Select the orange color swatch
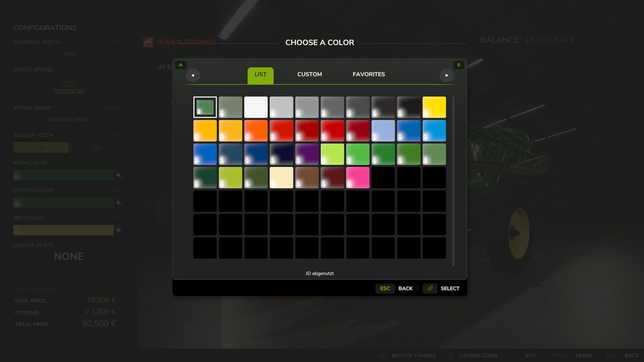Viewport: 644px width, 362px height. (x=256, y=131)
